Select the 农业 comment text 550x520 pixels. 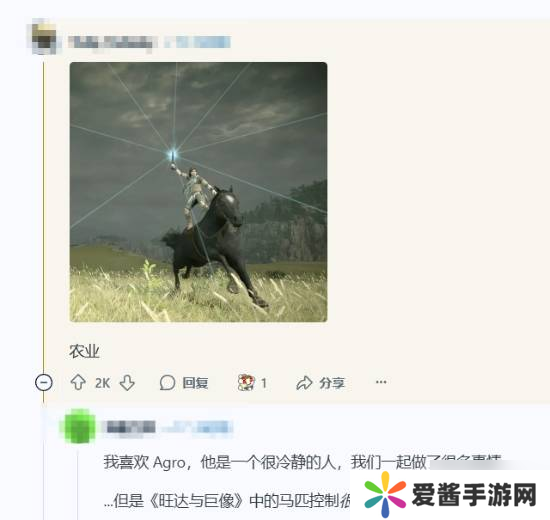(x=84, y=351)
